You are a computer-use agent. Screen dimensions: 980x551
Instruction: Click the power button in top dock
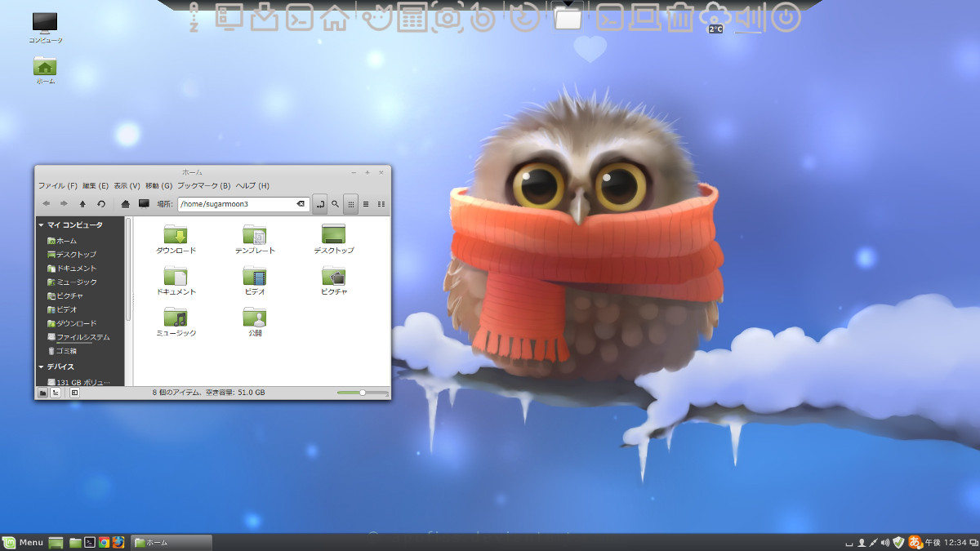click(786, 17)
